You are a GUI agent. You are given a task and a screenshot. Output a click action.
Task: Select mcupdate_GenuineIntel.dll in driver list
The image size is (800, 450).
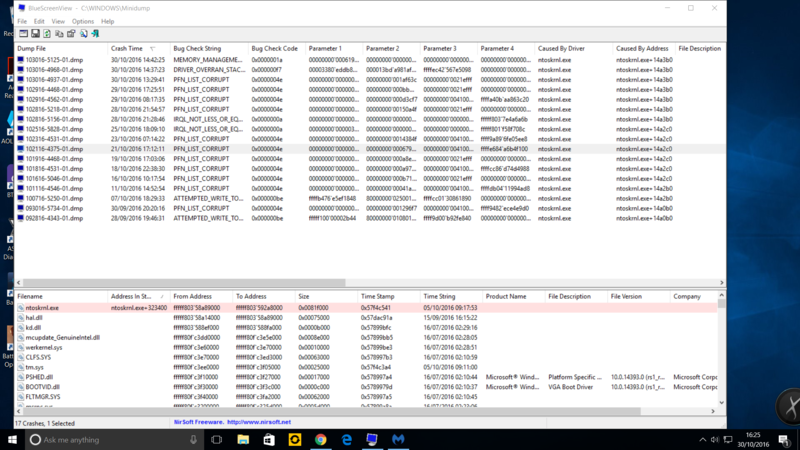click(62, 338)
